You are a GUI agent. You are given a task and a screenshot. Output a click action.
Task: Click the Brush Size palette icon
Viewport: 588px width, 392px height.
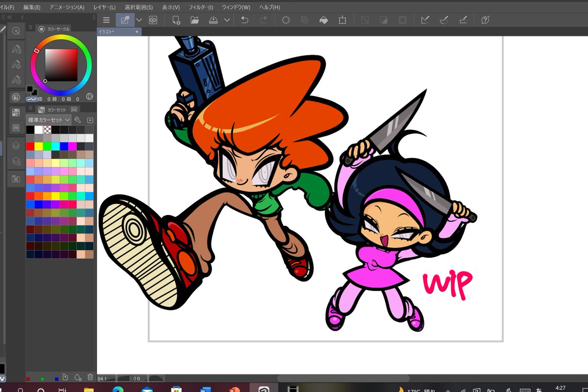point(16,79)
